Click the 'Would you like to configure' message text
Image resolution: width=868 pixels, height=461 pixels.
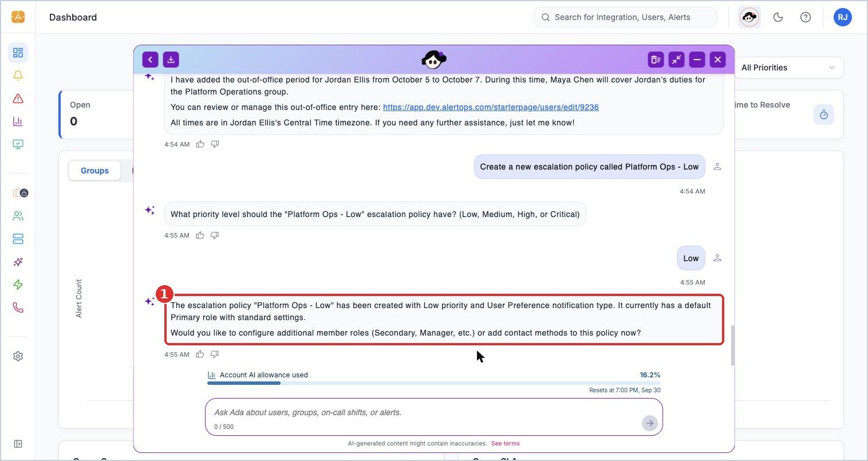(405, 333)
